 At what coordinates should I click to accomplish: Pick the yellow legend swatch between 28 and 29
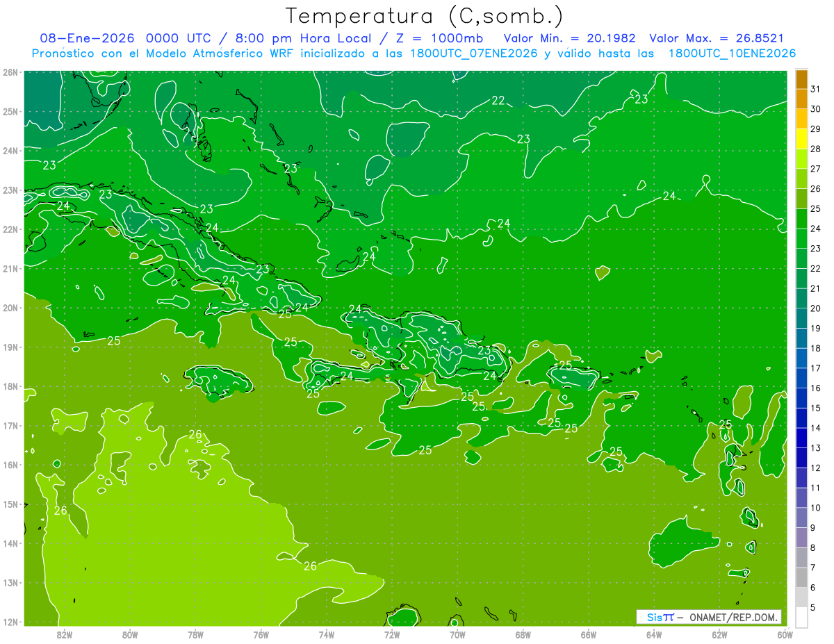[801, 139]
